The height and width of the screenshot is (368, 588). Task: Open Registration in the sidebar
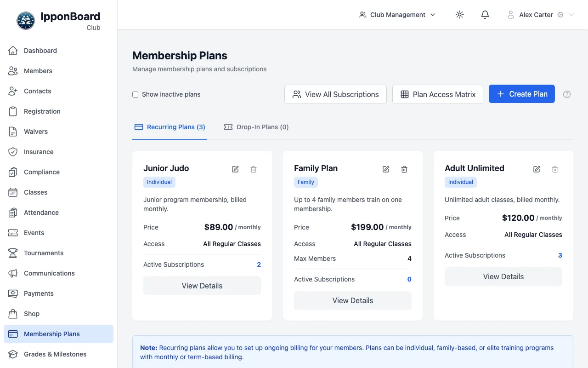pos(58,111)
